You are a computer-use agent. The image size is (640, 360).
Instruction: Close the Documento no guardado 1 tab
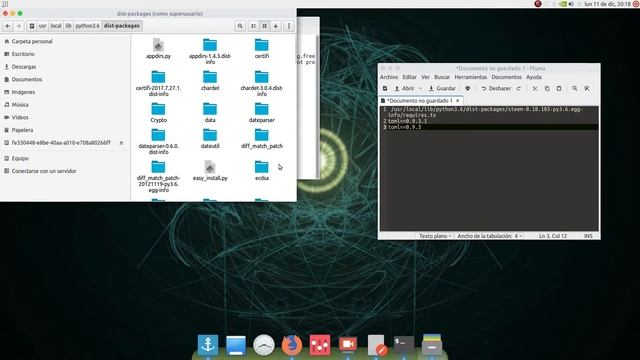(458, 100)
